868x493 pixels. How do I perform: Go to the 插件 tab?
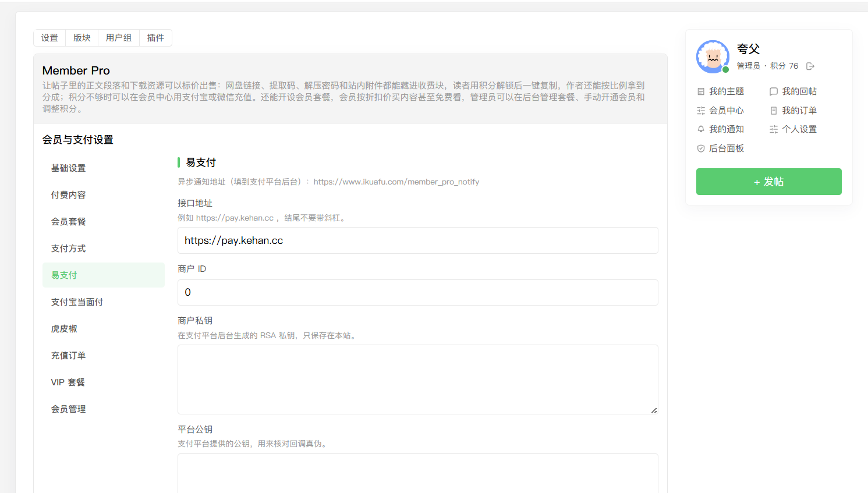(155, 38)
